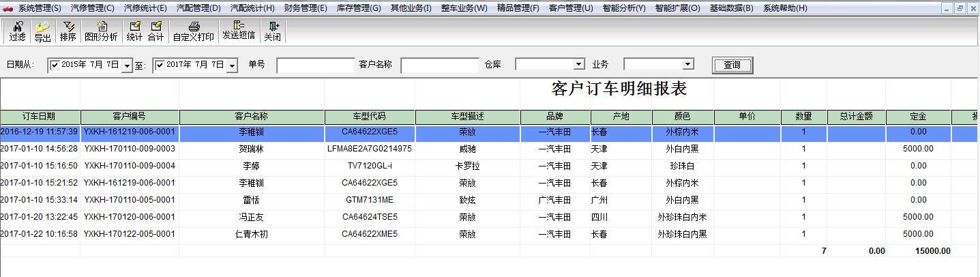
Task: Click the 合计 totals icon
Action: point(155,31)
